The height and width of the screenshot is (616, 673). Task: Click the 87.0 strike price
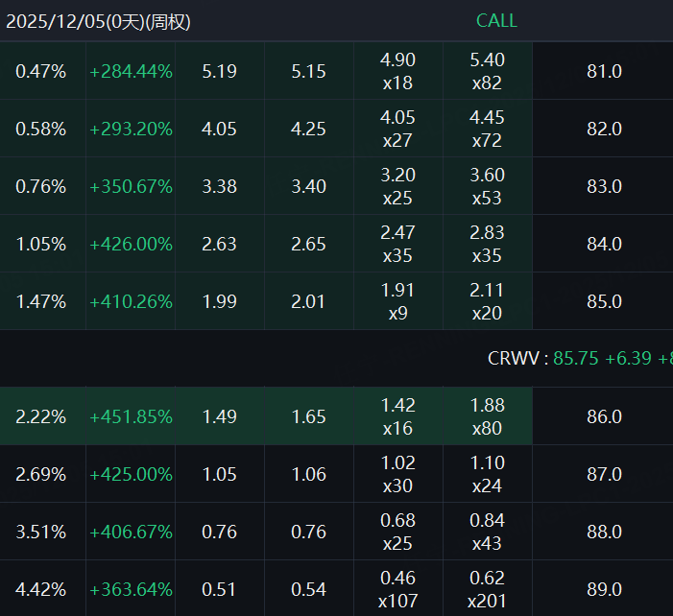click(604, 474)
